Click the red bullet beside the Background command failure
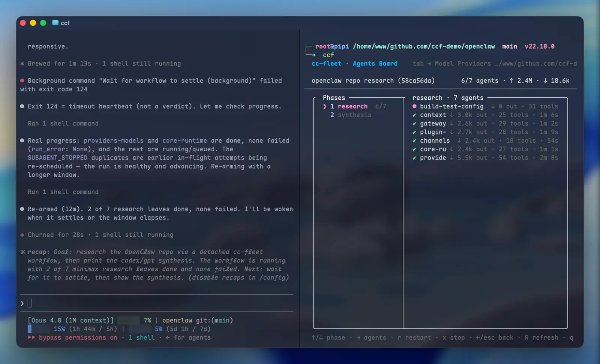 coord(22,81)
